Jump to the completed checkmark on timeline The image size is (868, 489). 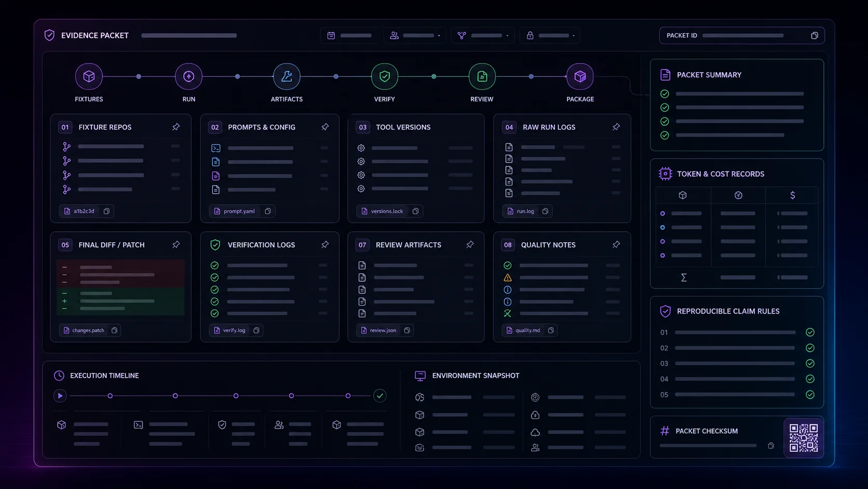[380, 396]
